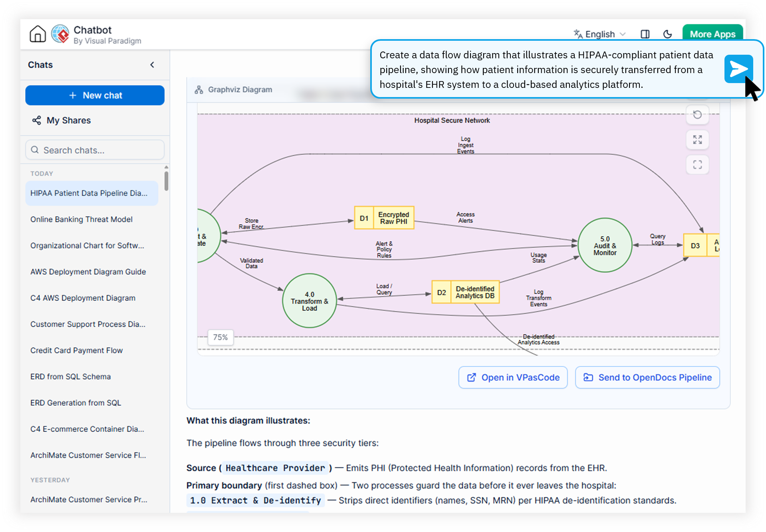The width and height of the screenshot is (766, 532).
Task: Send the prompt with arrow button
Action: 738,69
